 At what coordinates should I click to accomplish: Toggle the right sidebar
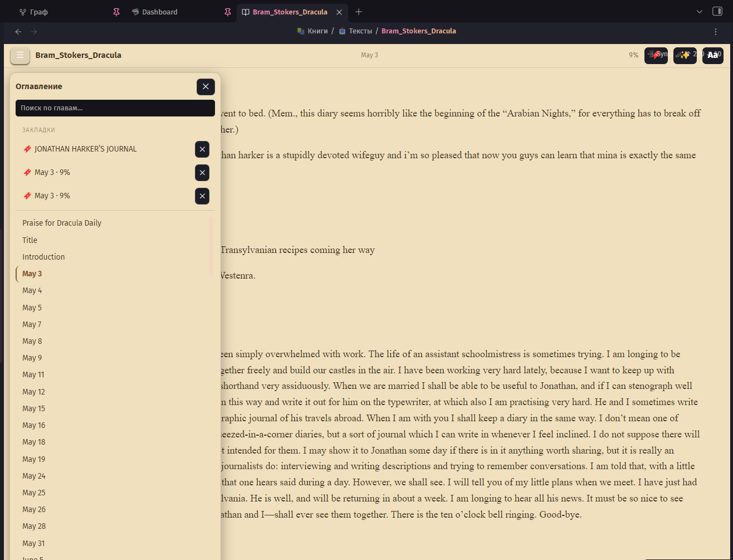[717, 12]
